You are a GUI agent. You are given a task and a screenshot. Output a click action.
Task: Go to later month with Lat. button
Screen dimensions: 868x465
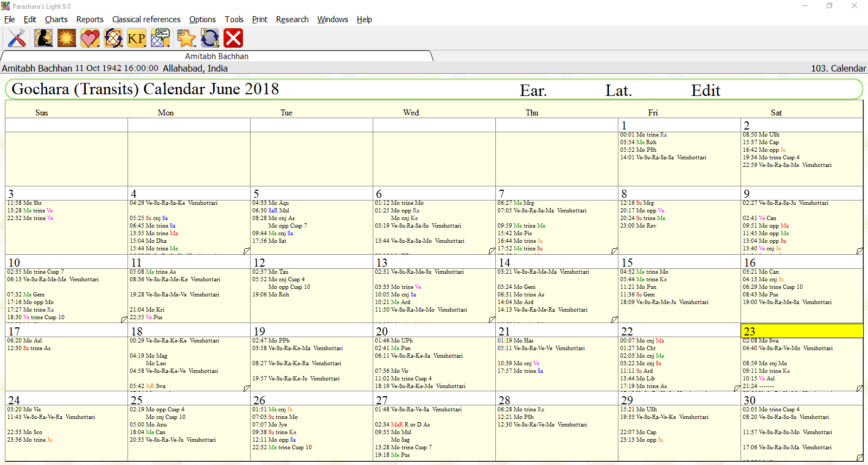pos(619,91)
